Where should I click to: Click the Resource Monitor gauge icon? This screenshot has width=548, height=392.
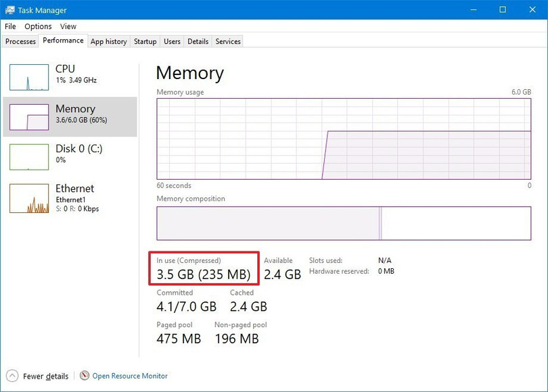tap(85, 376)
